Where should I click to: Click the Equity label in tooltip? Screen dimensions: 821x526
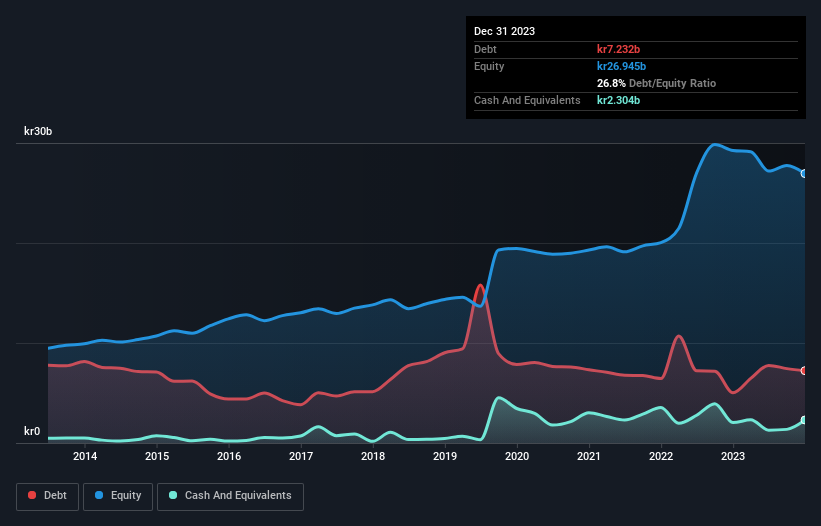tap(489, 66)
